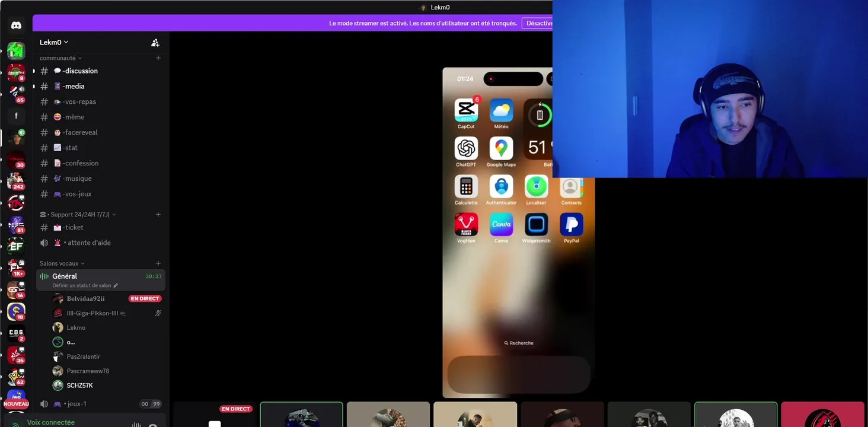Click the Météo app icon in the stream

(501, 110)
